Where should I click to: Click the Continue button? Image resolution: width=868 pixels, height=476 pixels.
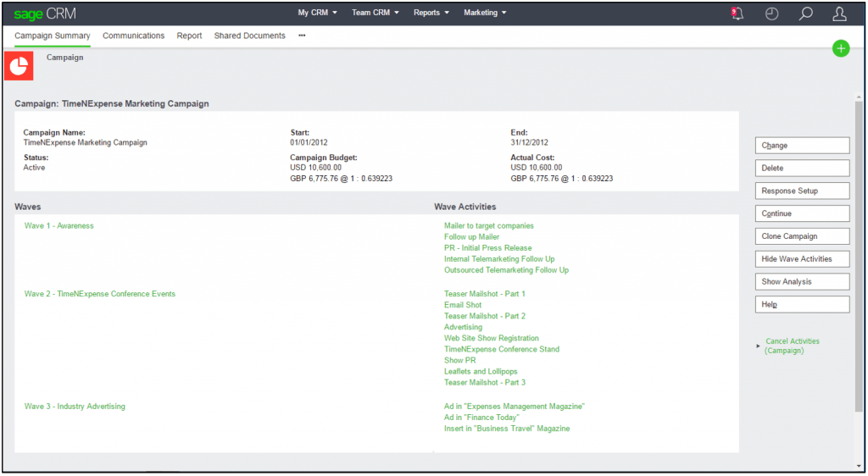(x=802, y=213)
